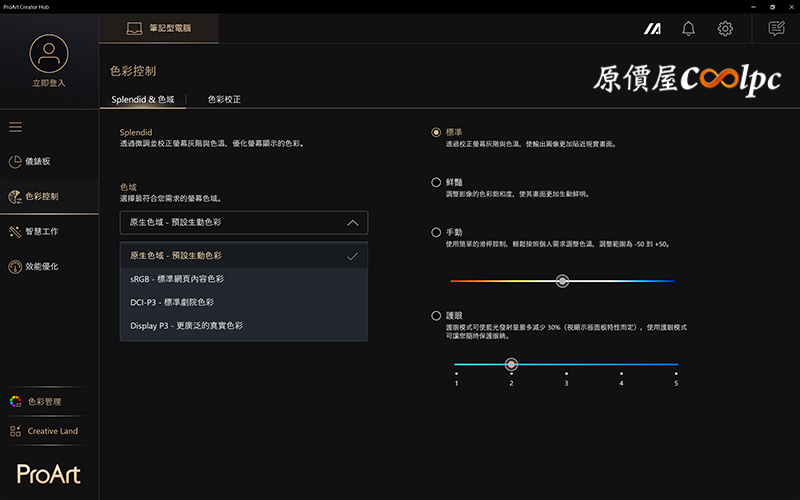Click the color control palette icon
Screen dimensions: 800x500
[15, 196]
